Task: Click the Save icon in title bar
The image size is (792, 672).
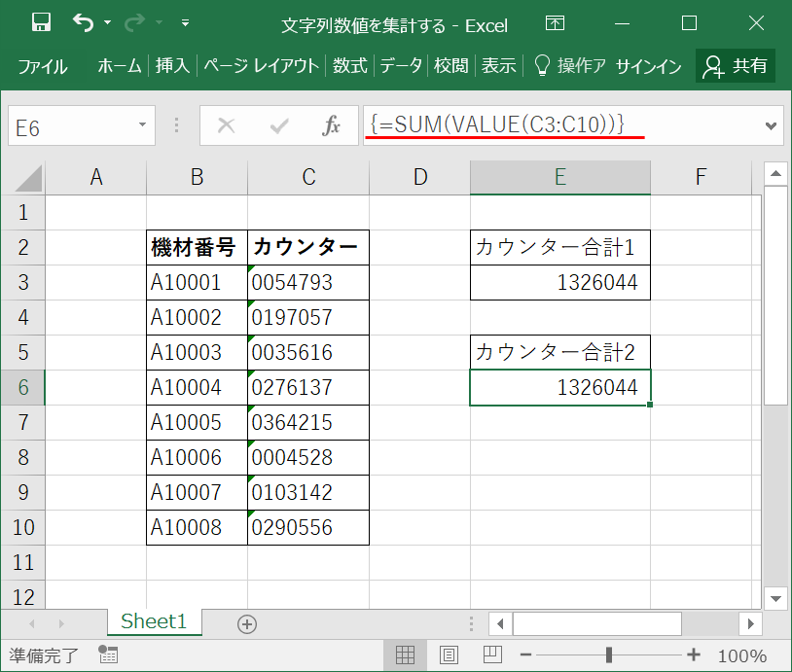Action: (x=41, y=23)
